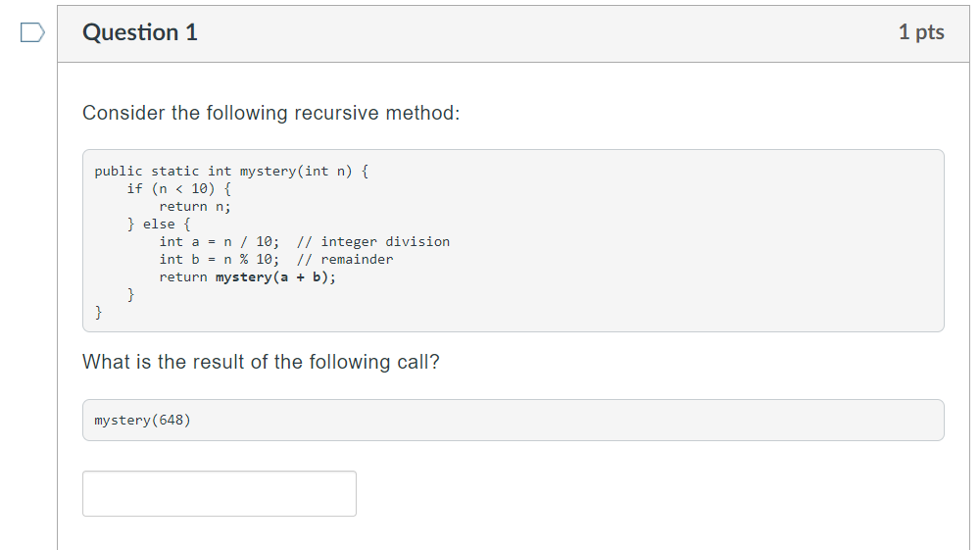This screenshot has height=550, width=980.
Task: Click the empty answer text box
Action: pos(220,494)
